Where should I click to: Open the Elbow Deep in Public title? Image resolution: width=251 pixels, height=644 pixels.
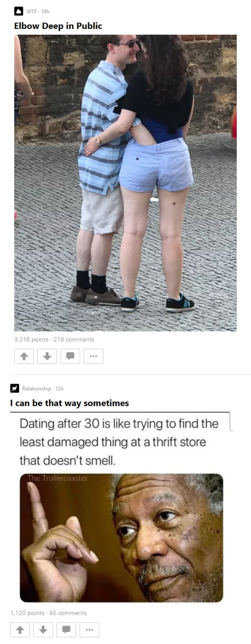pos(58,26)
